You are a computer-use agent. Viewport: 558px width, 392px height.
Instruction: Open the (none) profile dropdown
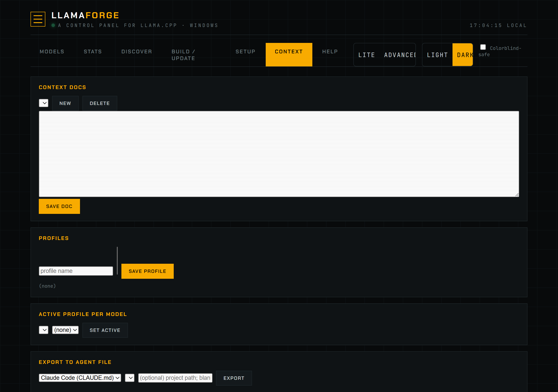pyautogui.click(x=65, y=330)
